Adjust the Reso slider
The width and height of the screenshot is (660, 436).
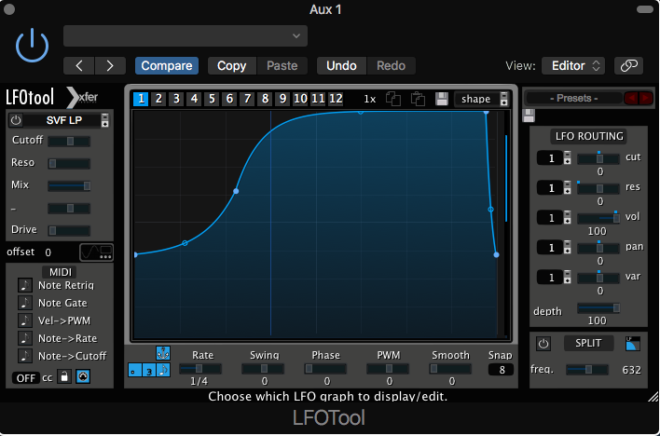pyautogui.click(x=69, y=163)
